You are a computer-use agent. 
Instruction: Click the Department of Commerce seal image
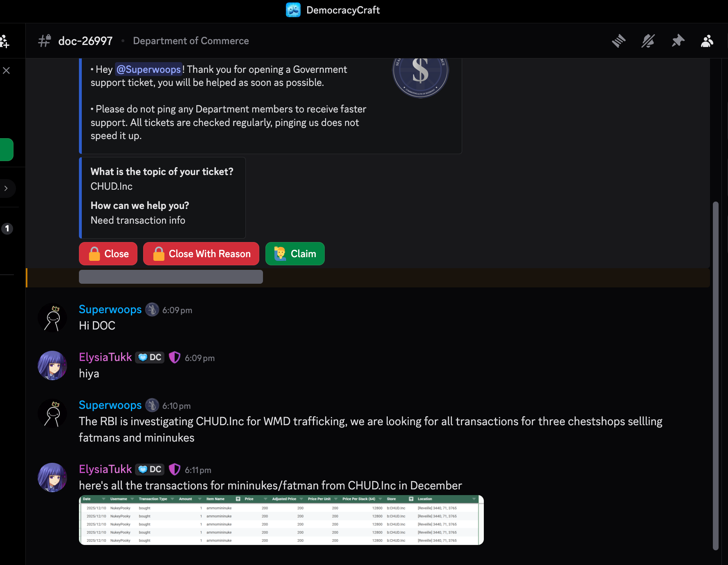pos(420,74)
